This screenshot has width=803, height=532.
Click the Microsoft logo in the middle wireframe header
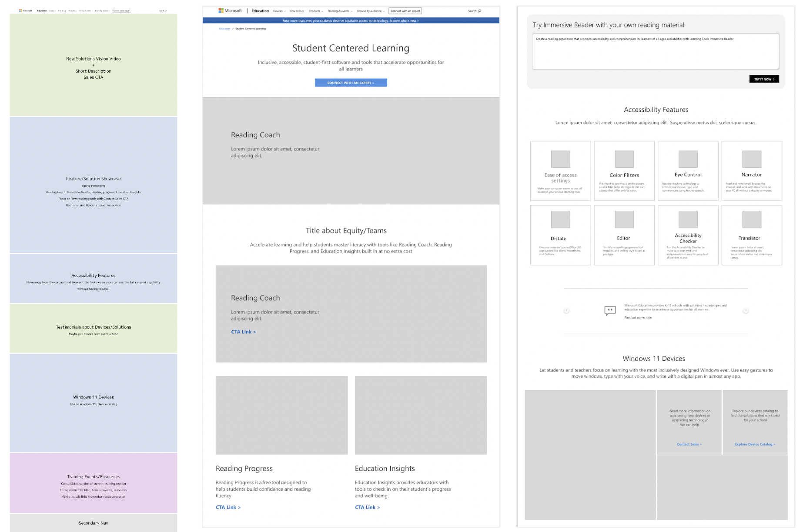[230, 11]
